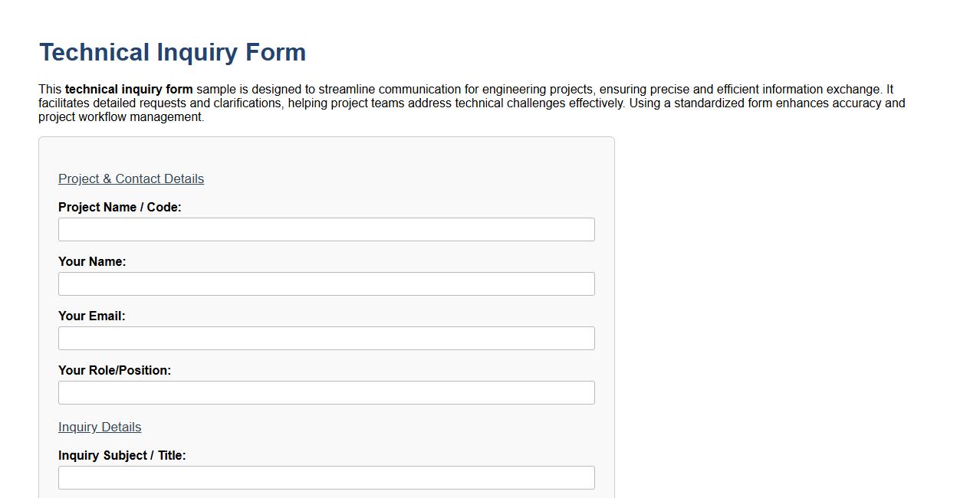The width and height of the screenshot is (980, 498).
Task: Click inside the Project Name / Code field
Action: point(326,229)
